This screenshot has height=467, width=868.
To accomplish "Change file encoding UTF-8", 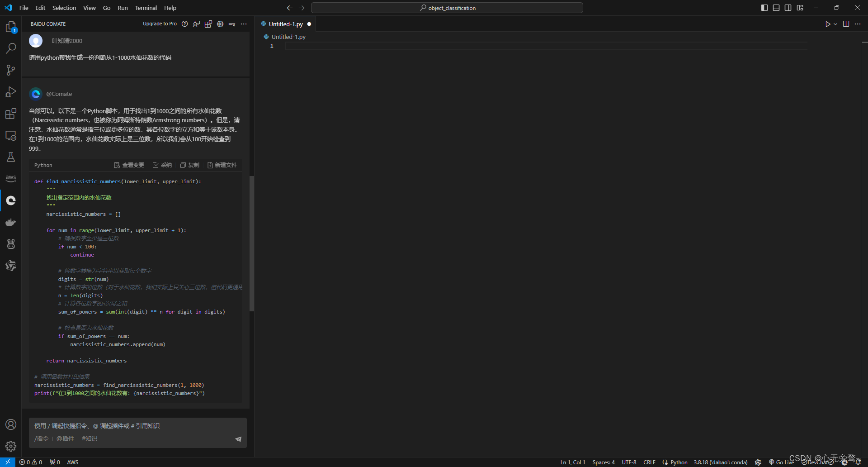I will pyautogui.click(x=629, y=462).
